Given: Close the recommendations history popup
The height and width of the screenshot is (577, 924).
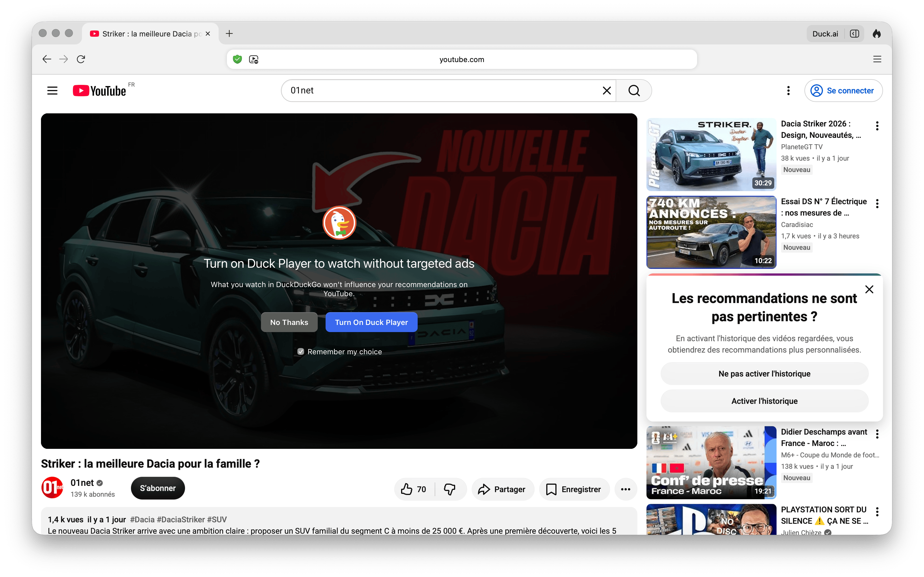Looking at the screenshot, I should tap(869, 289).
